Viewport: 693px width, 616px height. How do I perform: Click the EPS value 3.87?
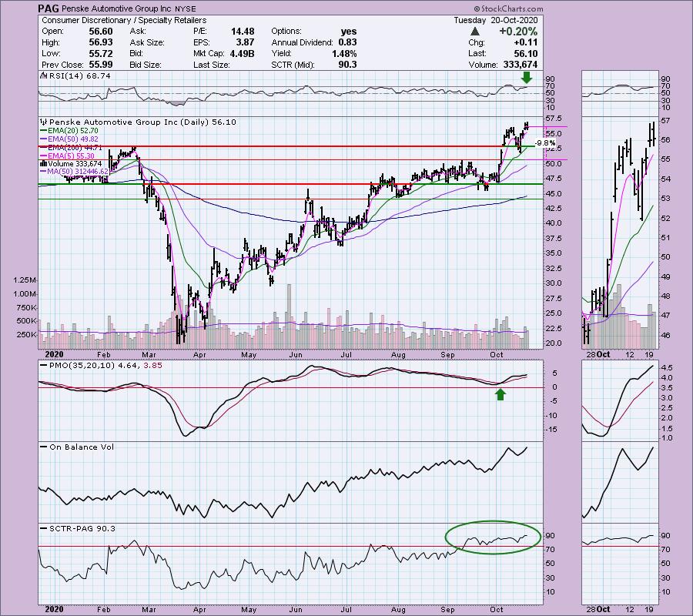pyautogui.click(x=245, y=42)
